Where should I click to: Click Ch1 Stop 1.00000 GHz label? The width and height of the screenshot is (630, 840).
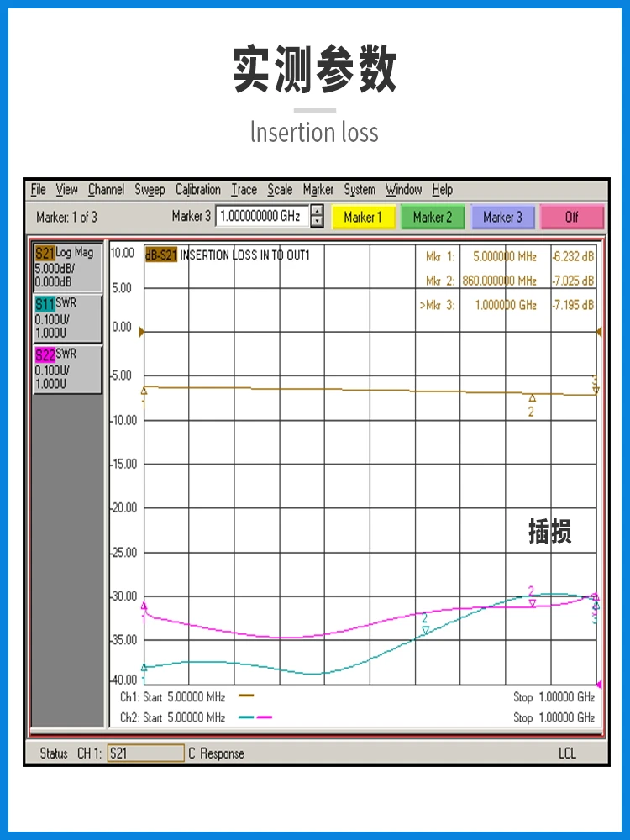click(x=554, y=697)
